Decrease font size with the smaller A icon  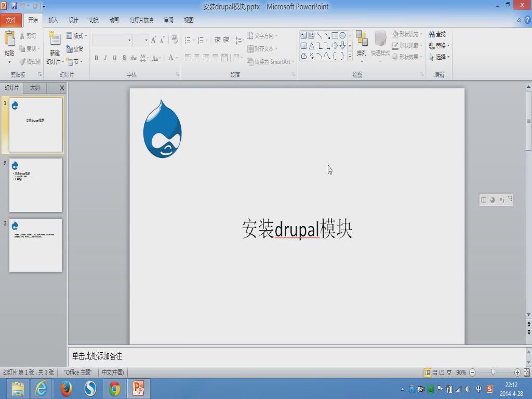[163, 40]
